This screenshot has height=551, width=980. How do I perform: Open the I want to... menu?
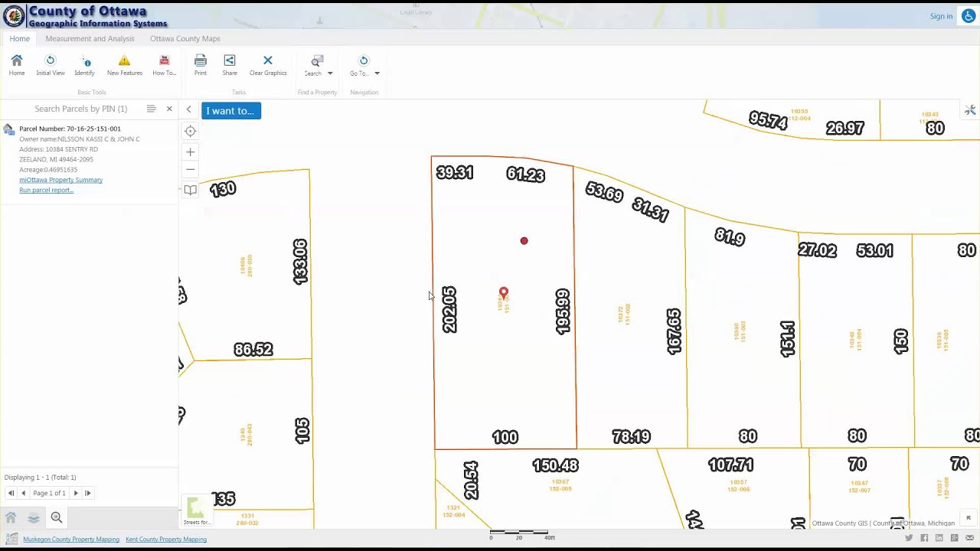[x=231, y=111]
